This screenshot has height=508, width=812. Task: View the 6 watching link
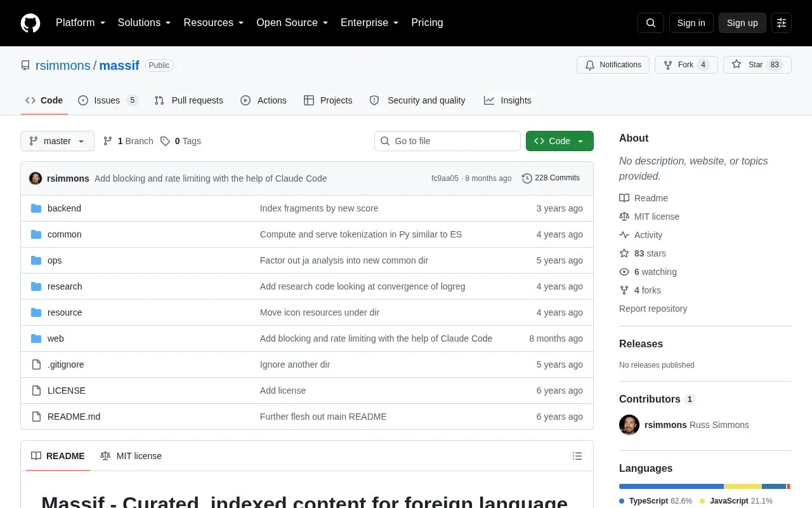pos(648,272)
